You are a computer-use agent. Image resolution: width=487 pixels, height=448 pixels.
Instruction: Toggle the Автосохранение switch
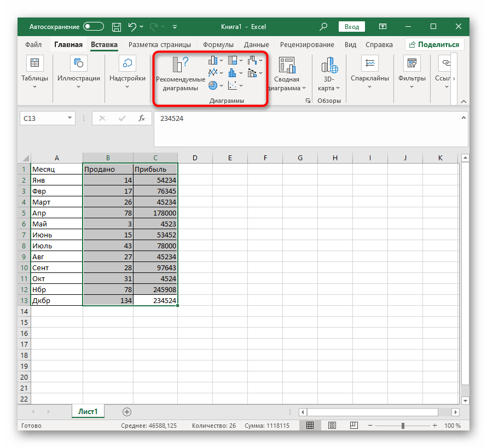click(x=94, y=26)
